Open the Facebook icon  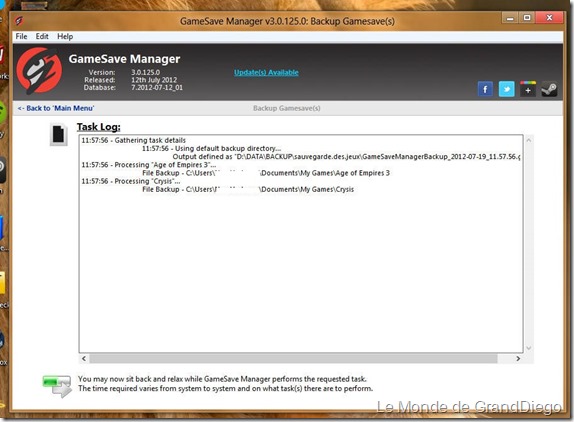pos(485,89)
